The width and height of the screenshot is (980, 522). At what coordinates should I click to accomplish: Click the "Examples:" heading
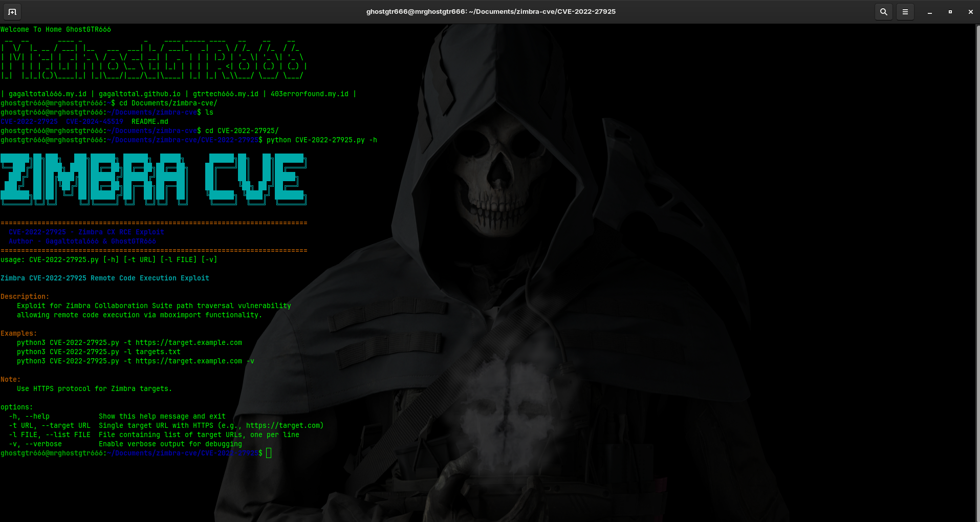coord(19,333)
